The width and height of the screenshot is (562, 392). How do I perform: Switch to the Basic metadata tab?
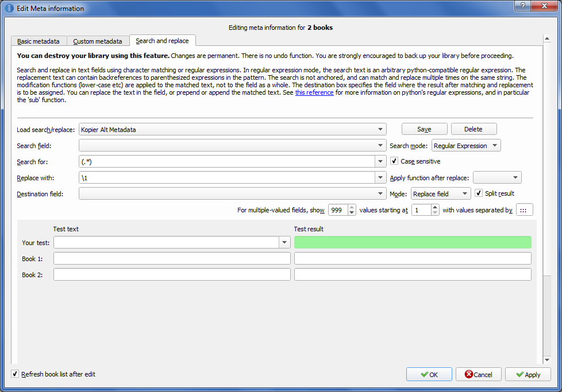pyautogui.click(x=39, y=41)
